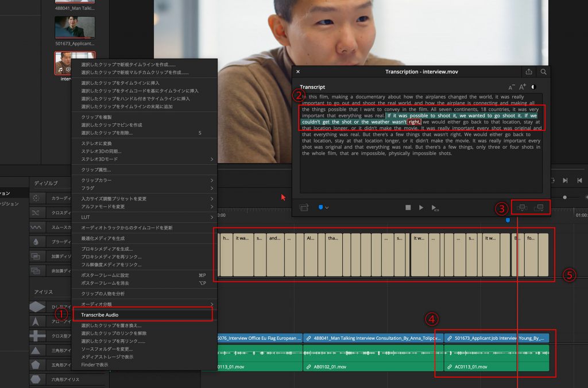
Task: Open the transcript search magnifier
Action: (543, 72)
